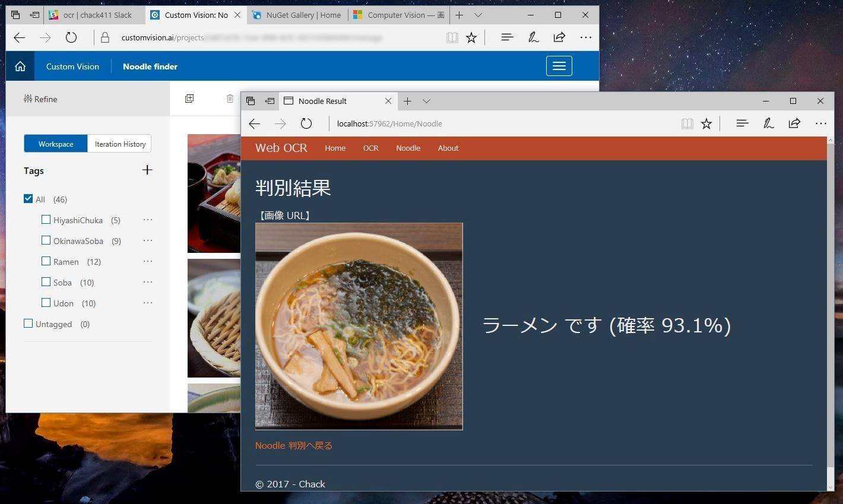Open Noodle in Web OCR navbar
The width and height of the screenshot is (843, 504).
[x=408, y=148]
